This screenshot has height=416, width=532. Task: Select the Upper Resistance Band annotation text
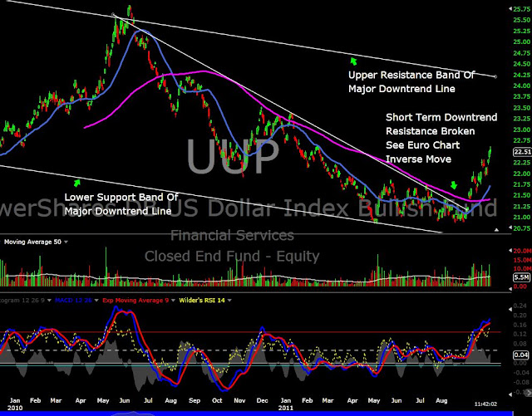click(411, 81)
